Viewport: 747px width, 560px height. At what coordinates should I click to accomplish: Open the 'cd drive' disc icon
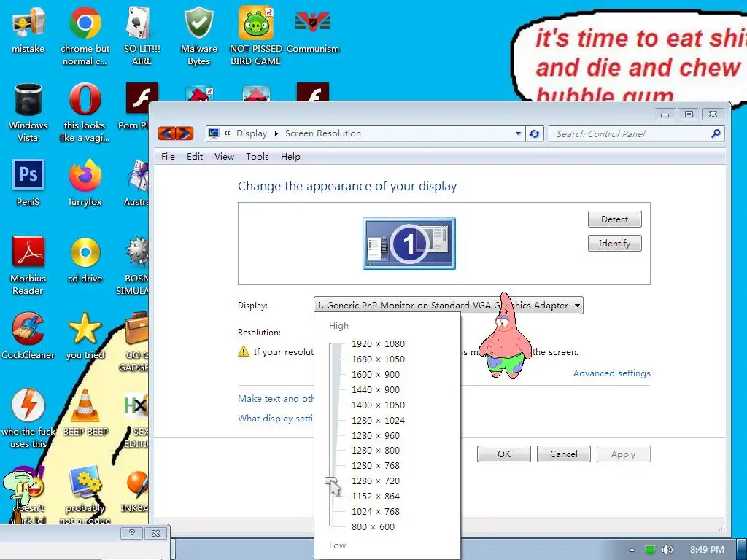pos(85,260)
